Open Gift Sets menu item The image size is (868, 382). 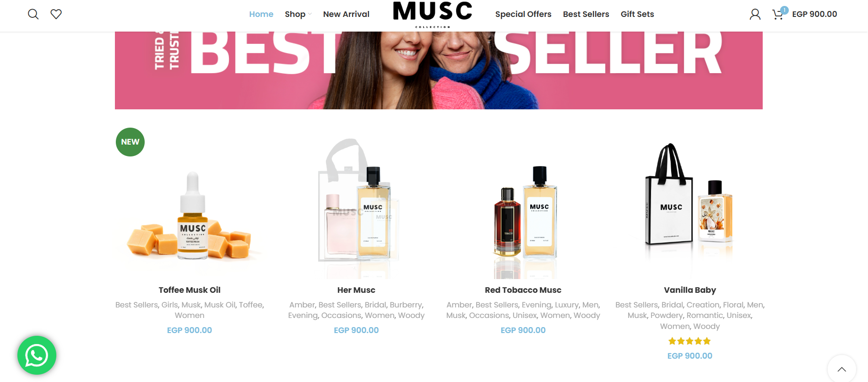(x=637, y=14)
